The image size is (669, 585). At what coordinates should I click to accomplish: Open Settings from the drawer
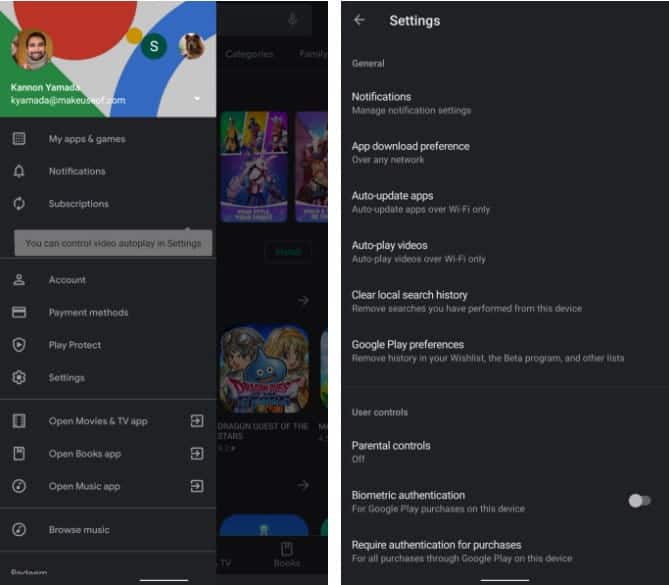[108, 377]
